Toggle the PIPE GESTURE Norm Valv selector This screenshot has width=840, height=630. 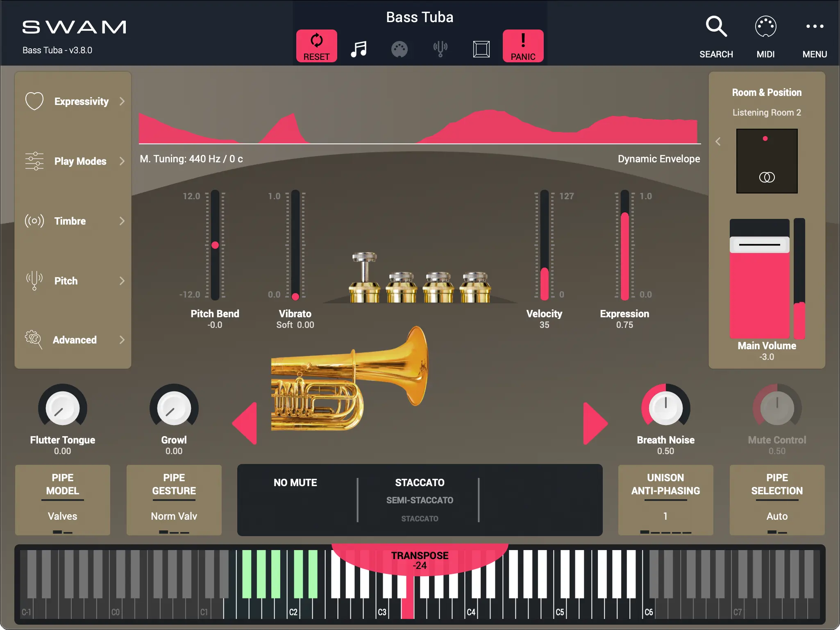174,500
